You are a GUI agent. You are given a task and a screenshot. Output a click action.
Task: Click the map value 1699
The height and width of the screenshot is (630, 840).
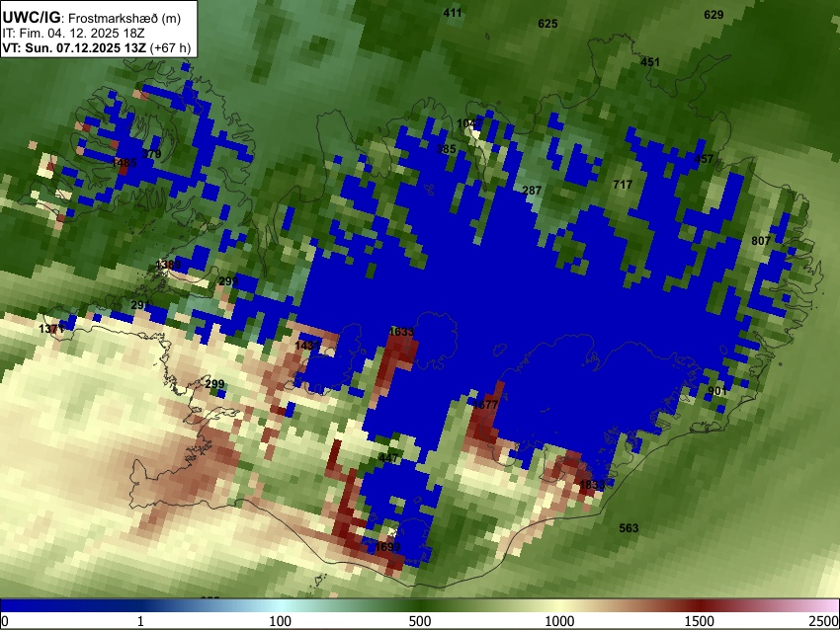[387, 547]
